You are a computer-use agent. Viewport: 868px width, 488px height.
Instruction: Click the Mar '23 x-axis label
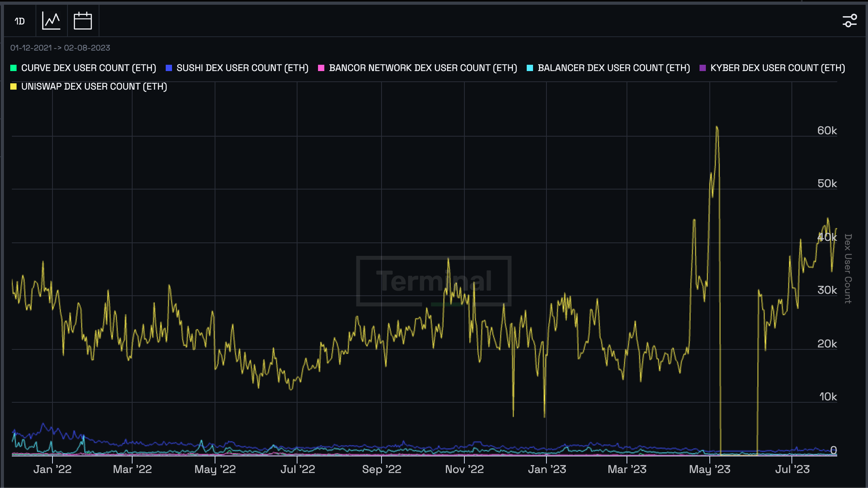627,469
